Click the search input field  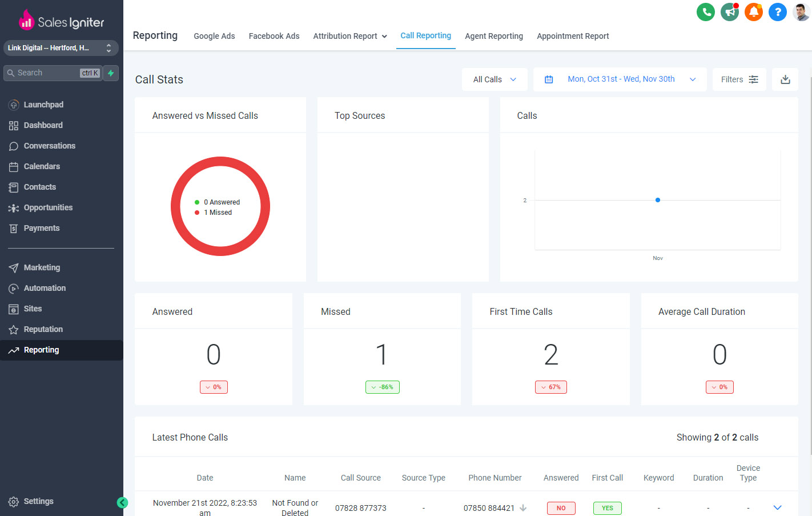pyautogui.click(x=53, y=73)
